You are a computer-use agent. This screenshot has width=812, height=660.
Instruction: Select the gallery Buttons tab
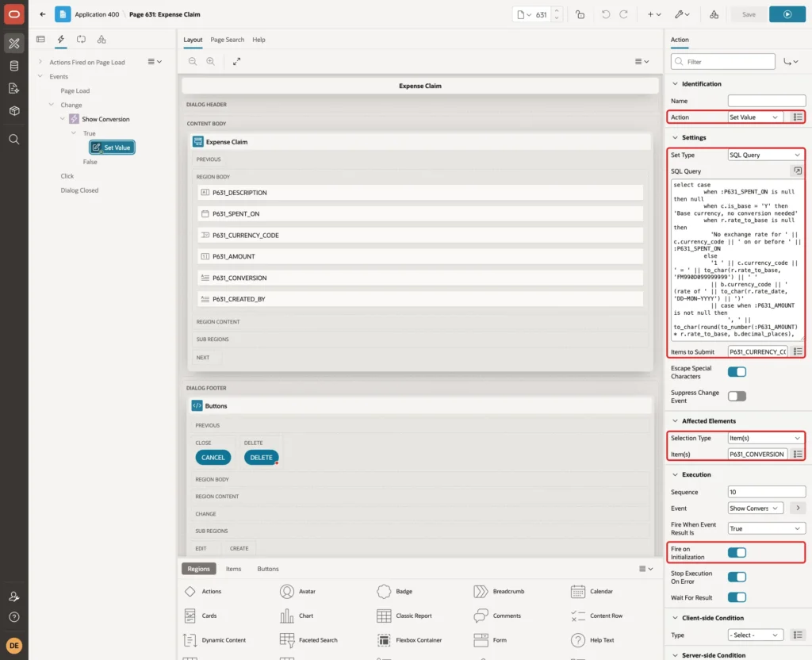point(268,569)
